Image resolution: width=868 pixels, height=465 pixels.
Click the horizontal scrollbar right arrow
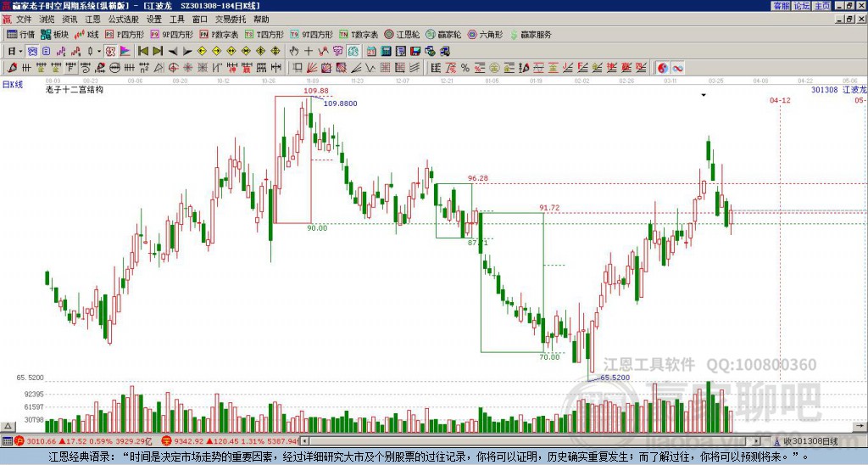point(757,442)
